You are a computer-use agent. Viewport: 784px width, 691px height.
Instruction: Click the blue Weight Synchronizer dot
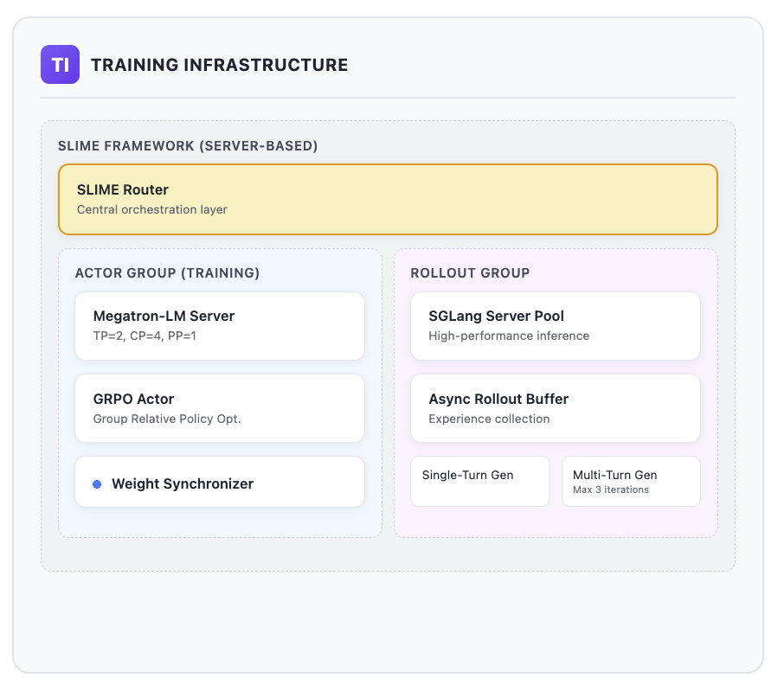[96, 482]
